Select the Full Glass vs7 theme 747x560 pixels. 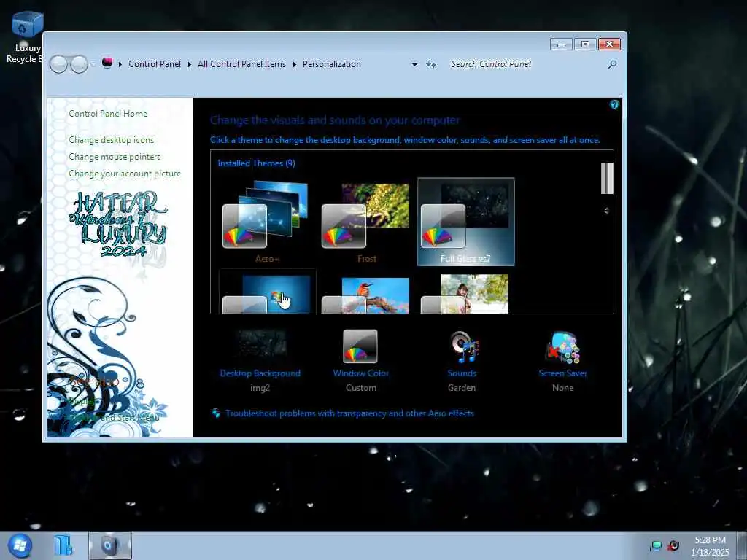click(x=466, y=222)
